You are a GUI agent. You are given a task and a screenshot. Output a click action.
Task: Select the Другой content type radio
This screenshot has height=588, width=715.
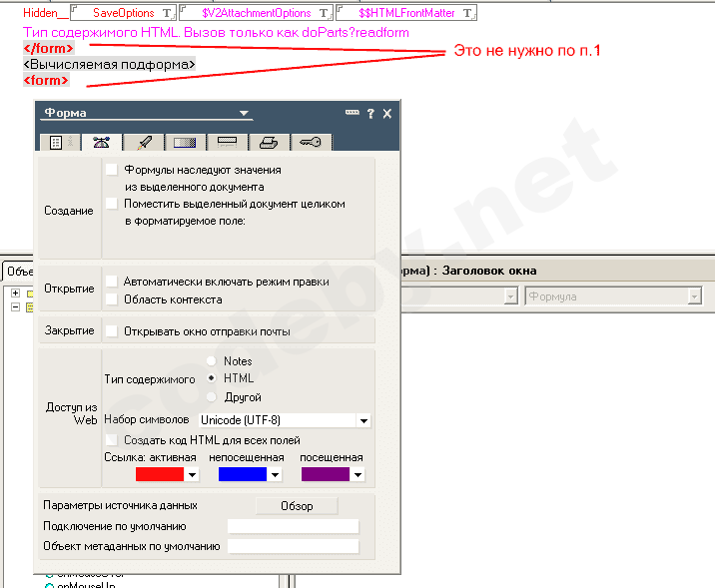[x=211, y=397]
